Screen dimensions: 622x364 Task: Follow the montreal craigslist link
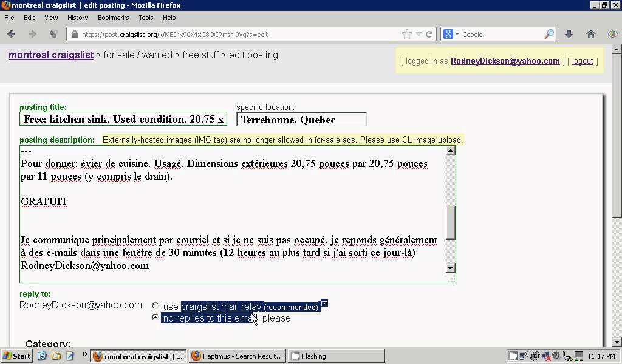[51, 55]
